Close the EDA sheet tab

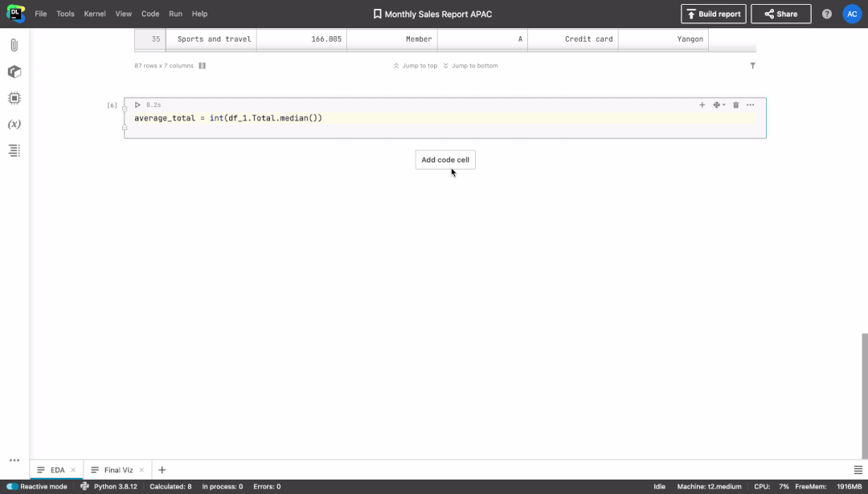(73, 470)
